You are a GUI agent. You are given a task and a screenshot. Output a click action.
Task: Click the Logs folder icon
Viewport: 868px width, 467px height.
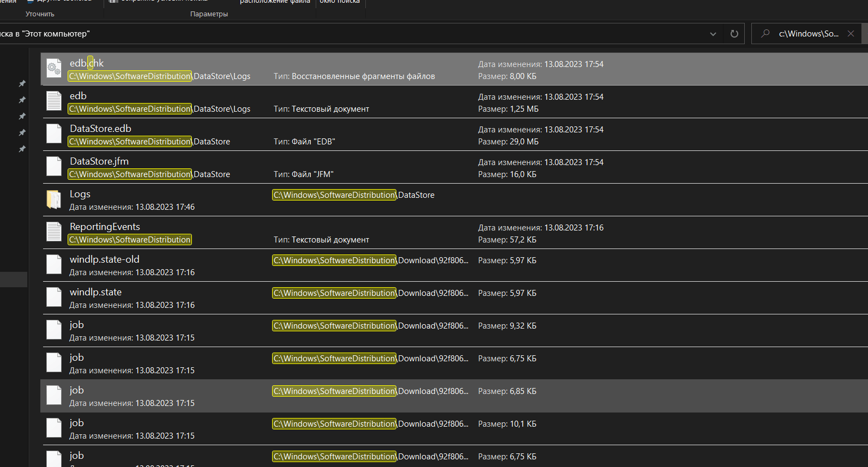coord(54,199)
